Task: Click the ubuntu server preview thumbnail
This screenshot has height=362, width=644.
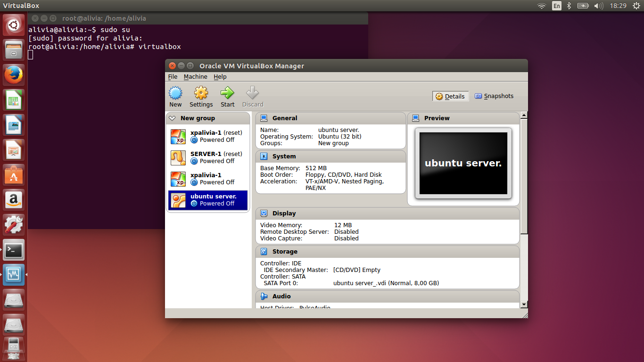Action: [x=463, y=163]
